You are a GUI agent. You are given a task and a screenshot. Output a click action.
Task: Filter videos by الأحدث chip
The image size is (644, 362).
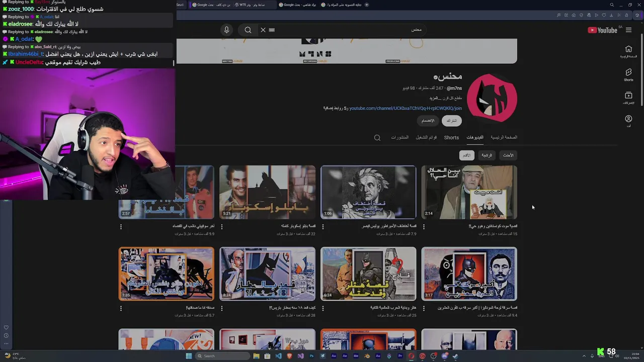508,155
